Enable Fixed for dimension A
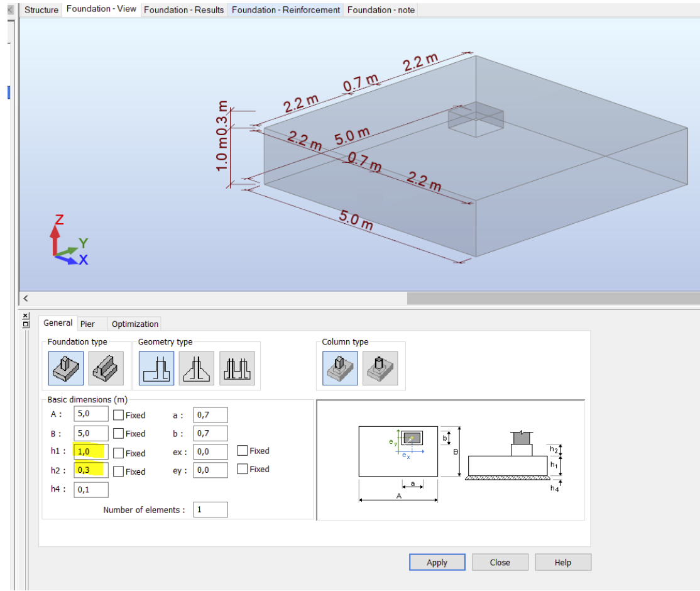 [x=119, y=414]
